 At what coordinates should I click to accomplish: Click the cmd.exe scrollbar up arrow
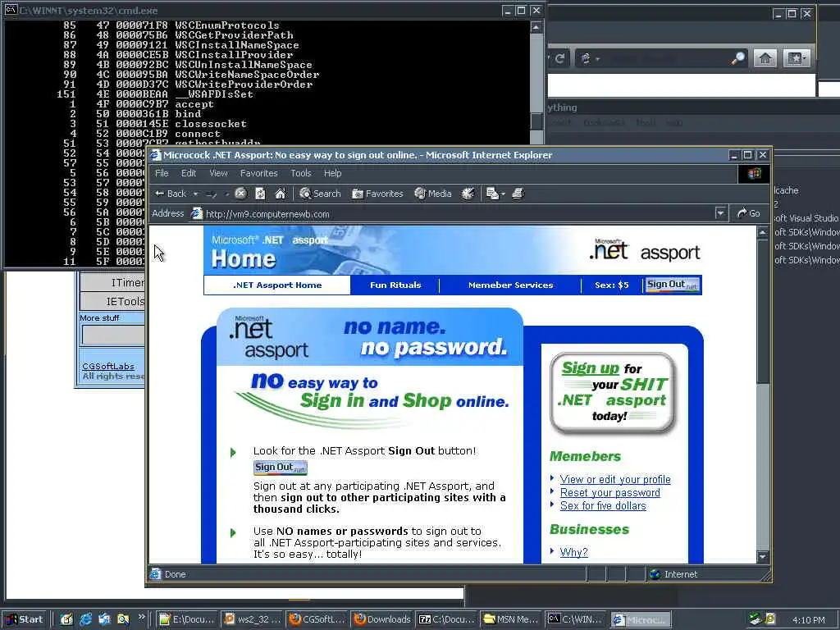coord(536,27)
